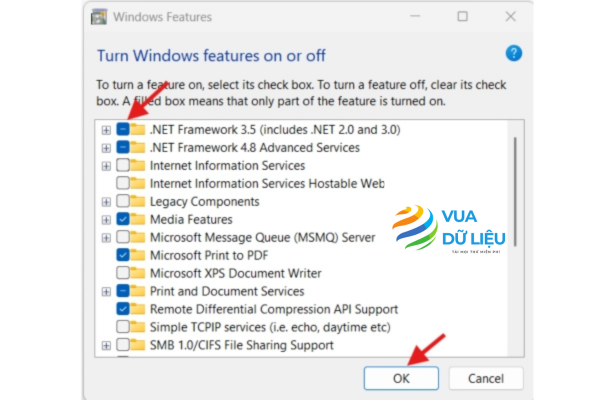Expand SMB 1.0/CIFS File Sharing Support

(x=106, y=345)
